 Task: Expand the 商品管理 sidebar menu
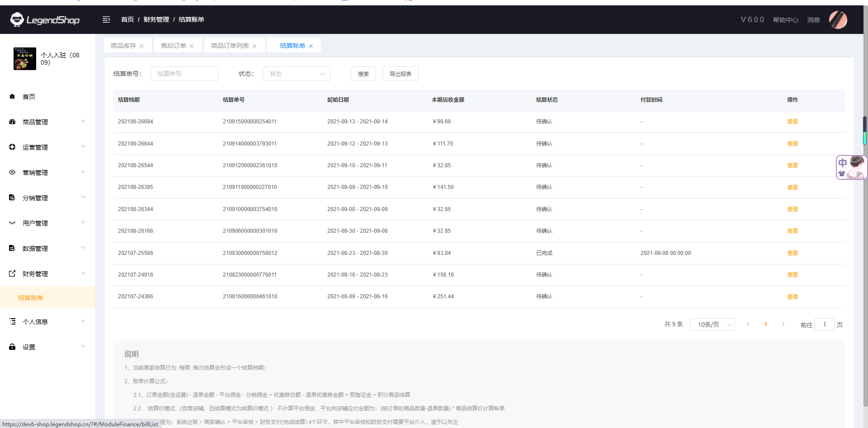pos(47,122)
